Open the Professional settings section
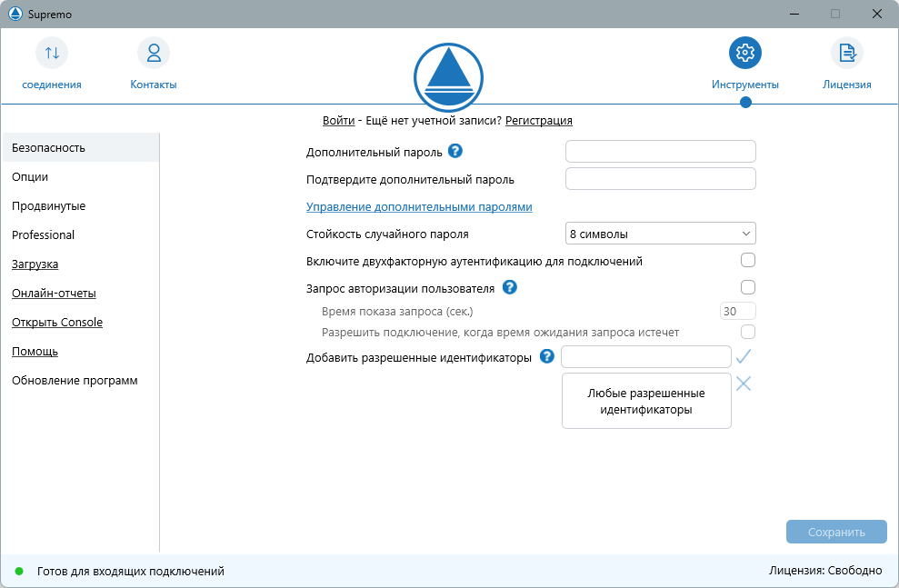899x588 pixels. coord(80,235)
